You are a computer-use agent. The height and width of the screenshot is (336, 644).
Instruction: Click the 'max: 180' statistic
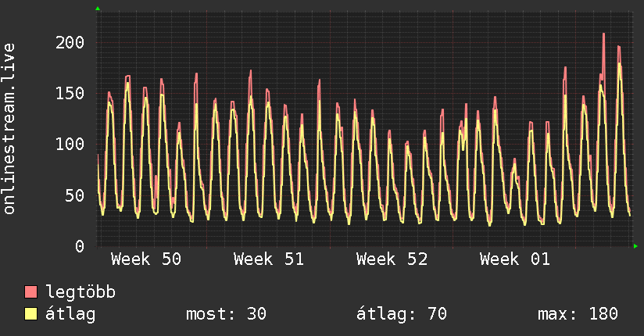coord(578,314)
